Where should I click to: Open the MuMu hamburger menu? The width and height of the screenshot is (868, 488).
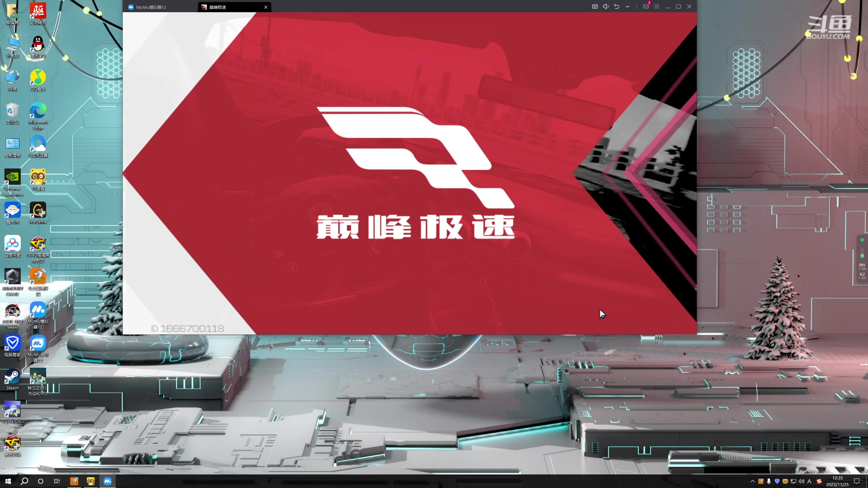point(656,7)
